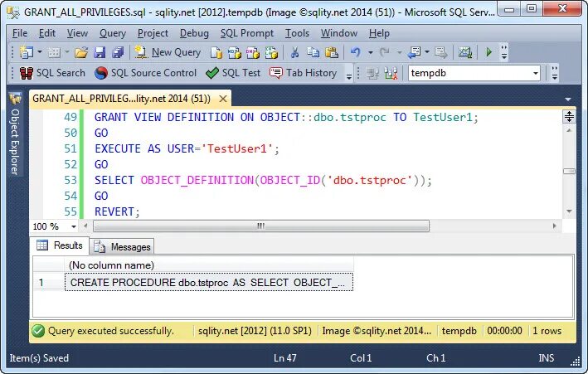Open SQL Search
The image size is (588, 374).
pos(52,73)
